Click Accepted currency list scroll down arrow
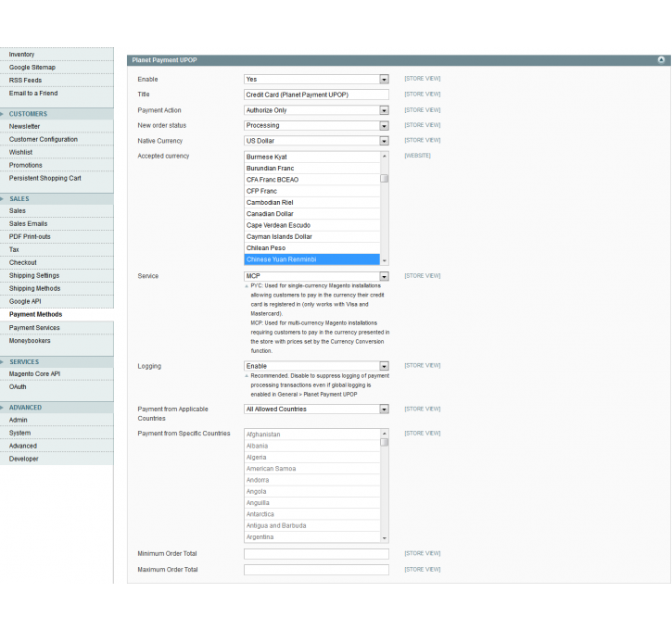The height and width of the screenshot is (630, 672). click(385, 260)
